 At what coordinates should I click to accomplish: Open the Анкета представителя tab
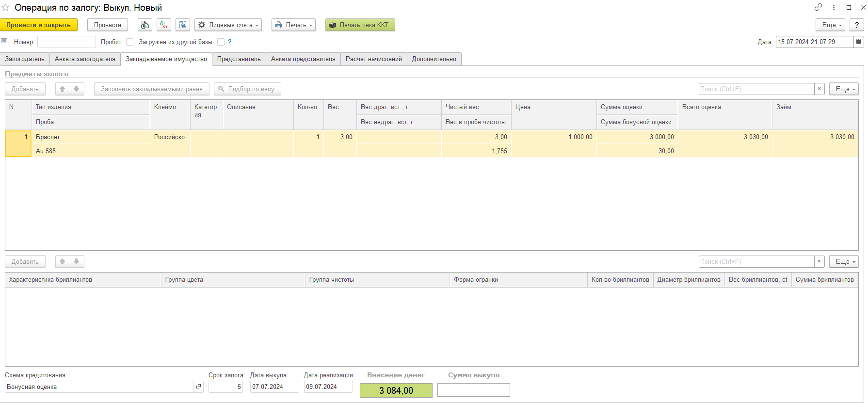[303, 59]
